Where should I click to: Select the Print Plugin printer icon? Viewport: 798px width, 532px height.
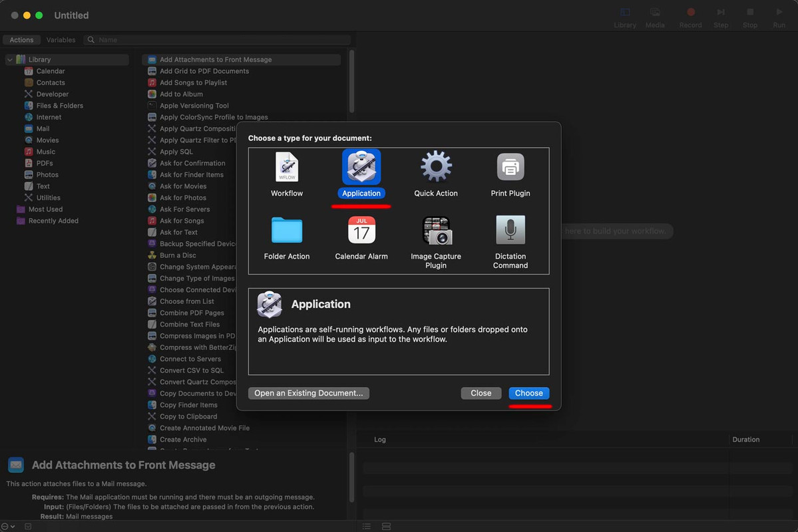pyautogui.click(x=510, y=167)
